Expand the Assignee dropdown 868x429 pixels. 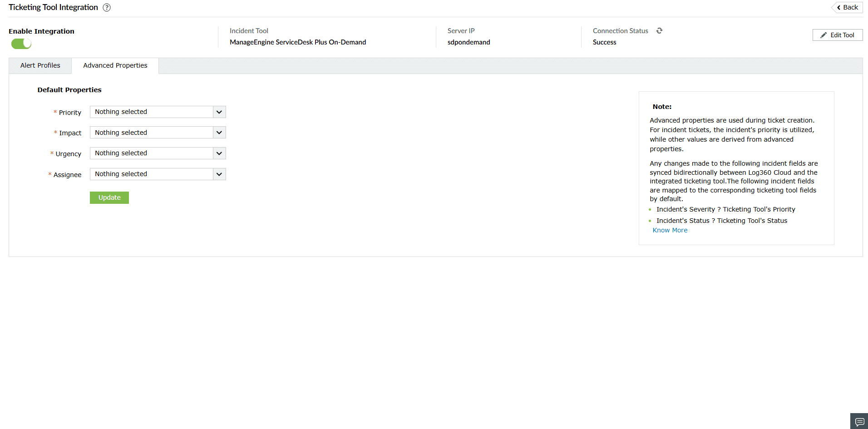pyautogui.click(x=219, y=174)
